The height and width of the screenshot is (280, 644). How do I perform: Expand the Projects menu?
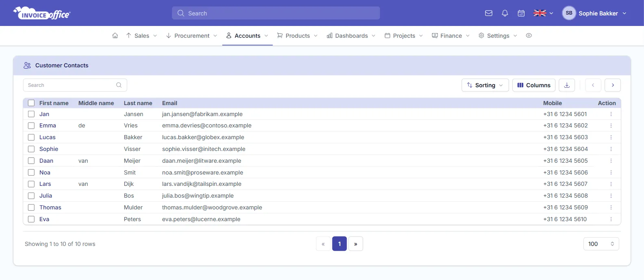(404, 36)
